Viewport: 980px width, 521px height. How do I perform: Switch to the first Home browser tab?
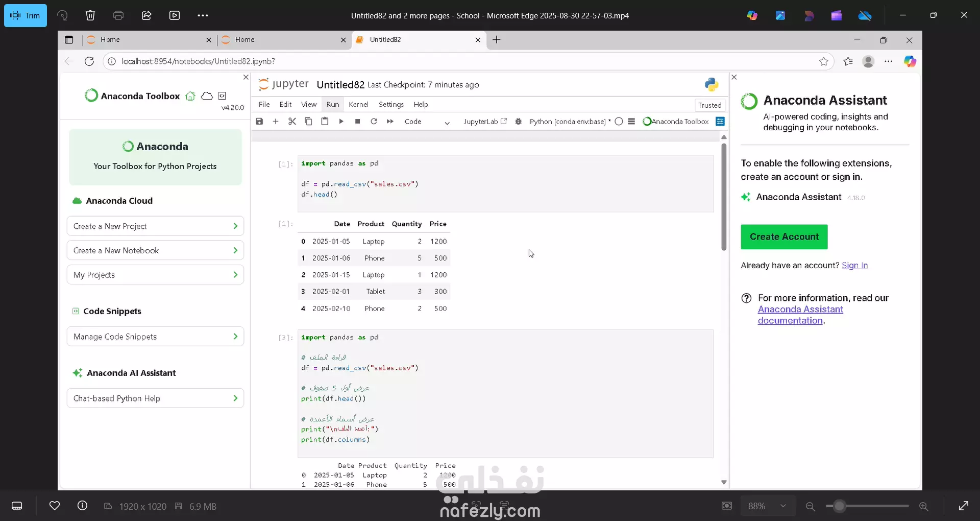(149, 39)
